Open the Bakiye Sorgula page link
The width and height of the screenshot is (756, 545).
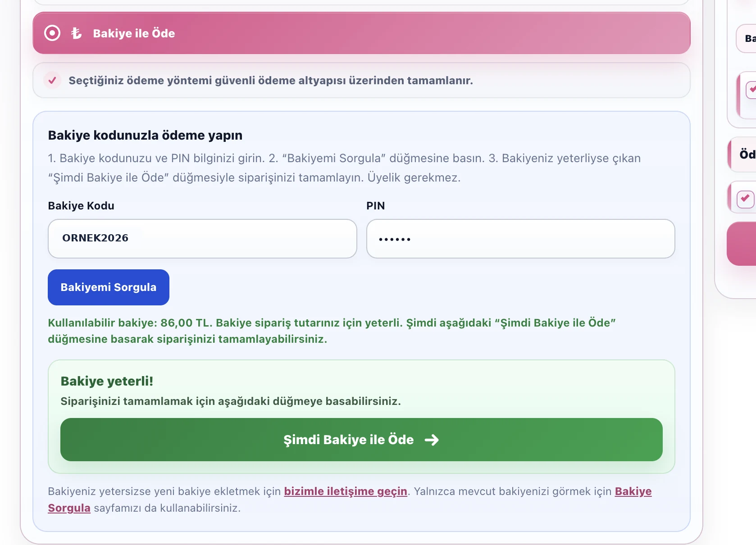350,500
